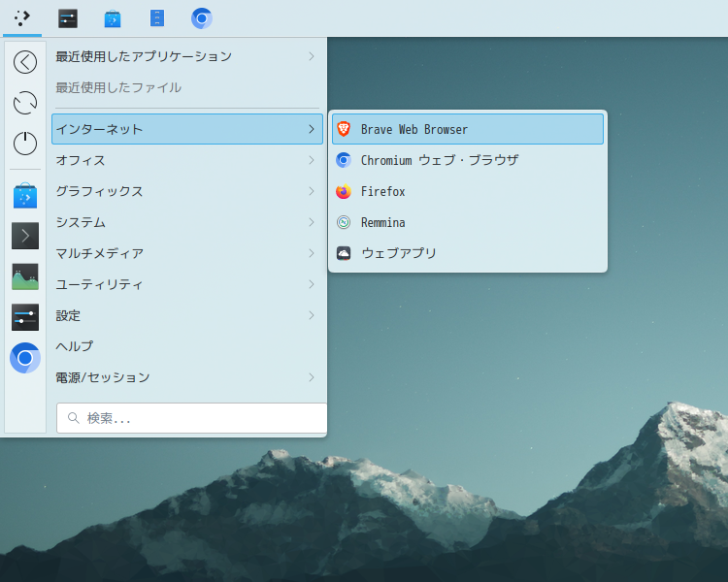728x582 pixels.
Task: Open 最近使用したアプリケーション menu entry
Action: pos(187,56)
